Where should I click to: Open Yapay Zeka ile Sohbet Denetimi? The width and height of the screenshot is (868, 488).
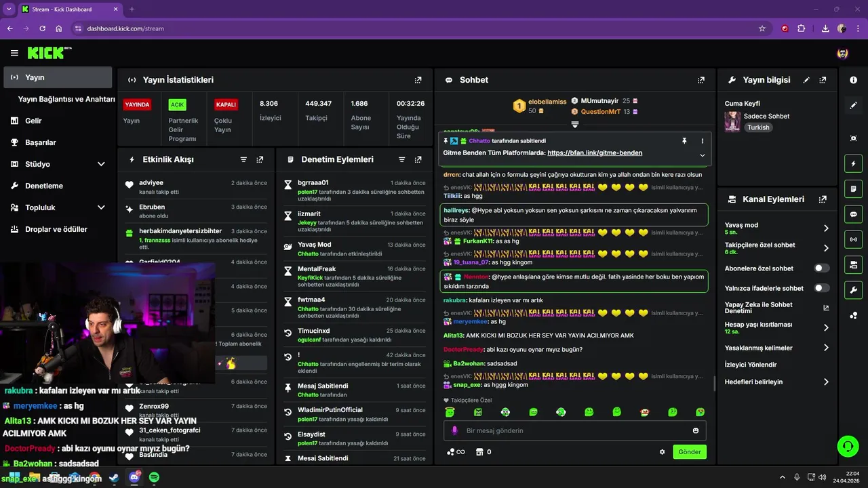[x=777, y=308]
